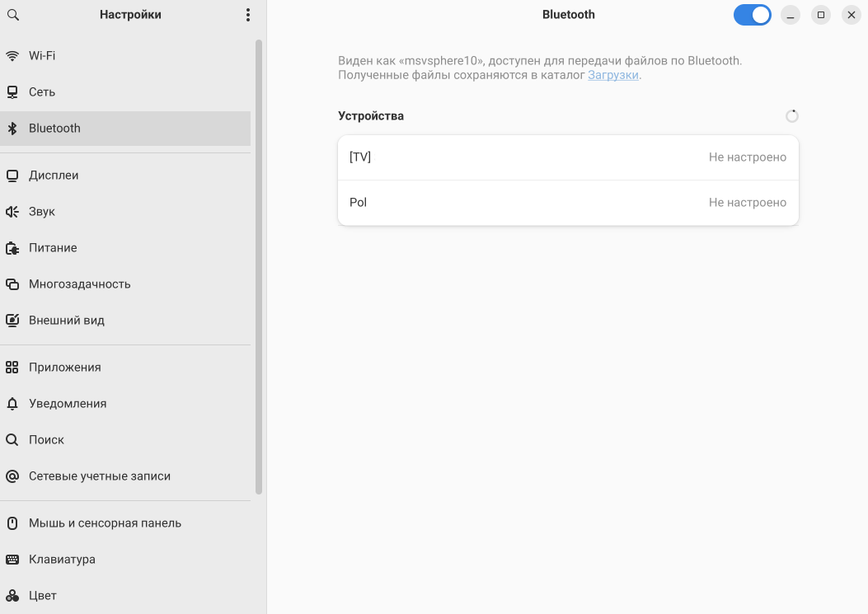Click the Сеть network icon
Viewport: 868px width, 614px height.
12,92
